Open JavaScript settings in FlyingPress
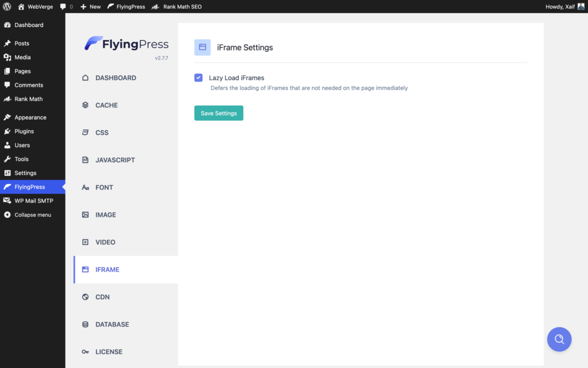This screenshot has width=588, height=368. point(115,160)
